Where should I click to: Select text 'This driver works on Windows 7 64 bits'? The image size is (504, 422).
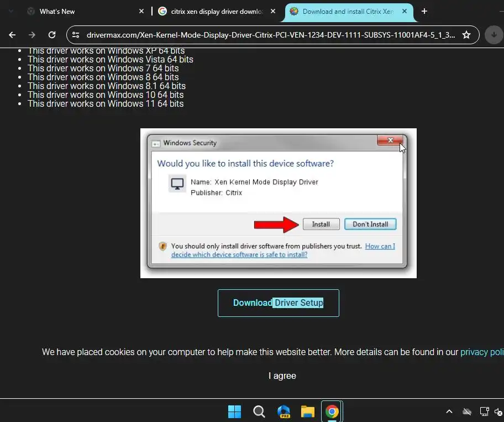coord(103,68)
